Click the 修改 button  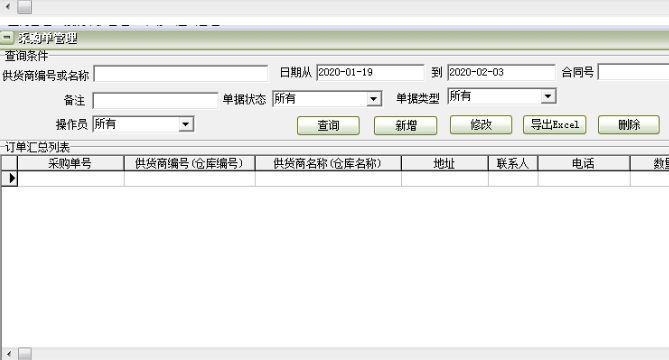tap(481, 125)
